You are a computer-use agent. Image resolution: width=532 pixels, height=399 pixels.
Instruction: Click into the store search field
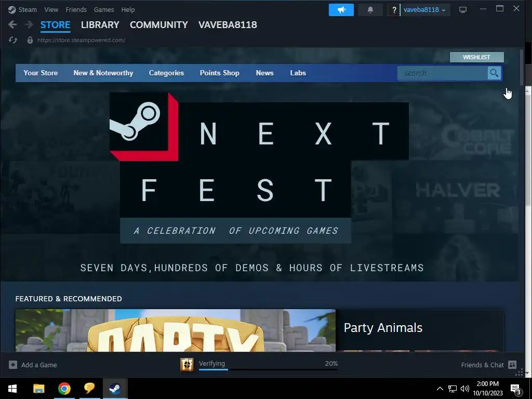pyautogui.click(x=443, y=73)
